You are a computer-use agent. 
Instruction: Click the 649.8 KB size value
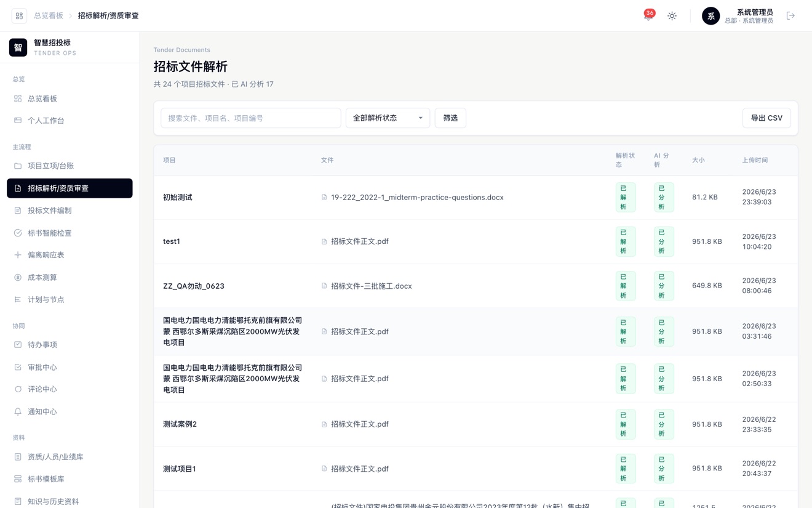click(x=707, y=286)
